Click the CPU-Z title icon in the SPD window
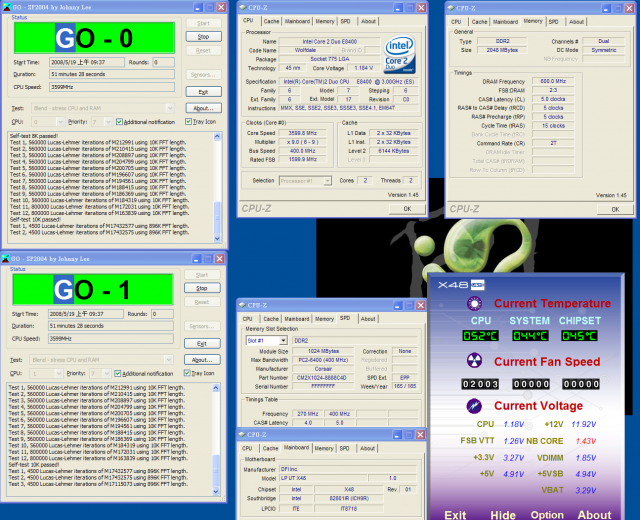The width and height of the screenshot is (640, 520). [242, 305]
